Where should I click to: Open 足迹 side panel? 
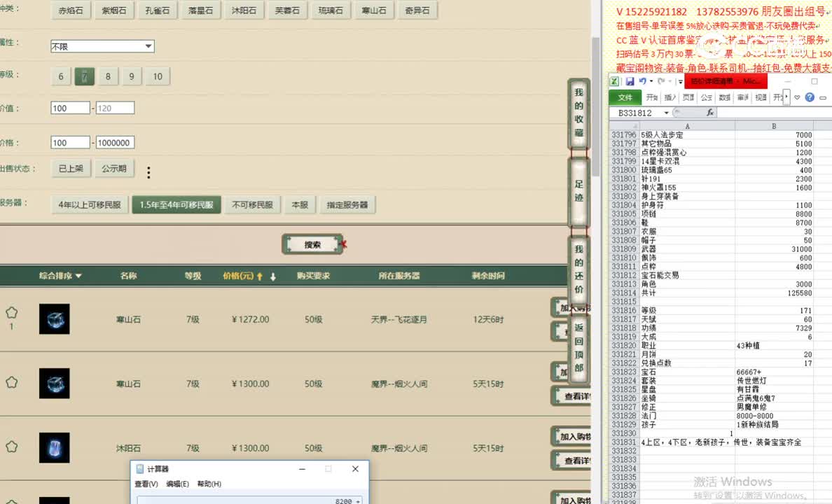(x=579, y=192)
